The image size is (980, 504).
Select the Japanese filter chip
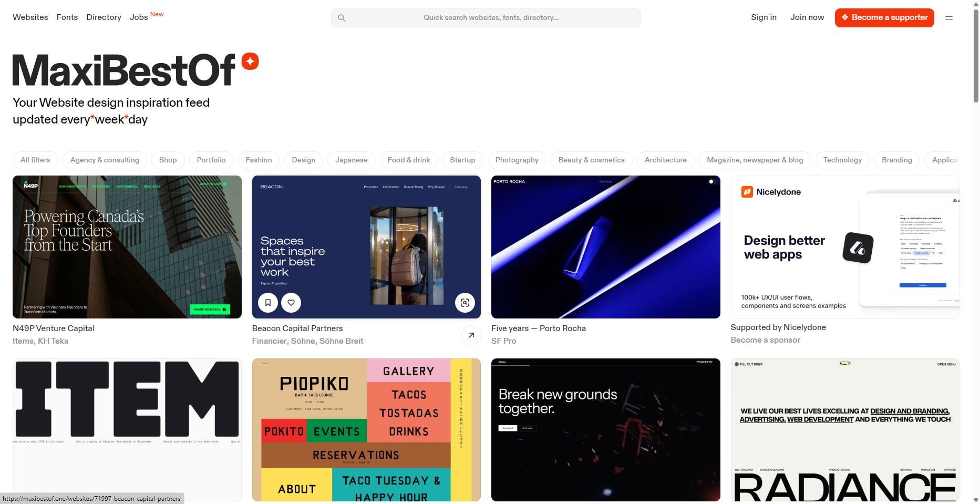click(x=352, y=160)
